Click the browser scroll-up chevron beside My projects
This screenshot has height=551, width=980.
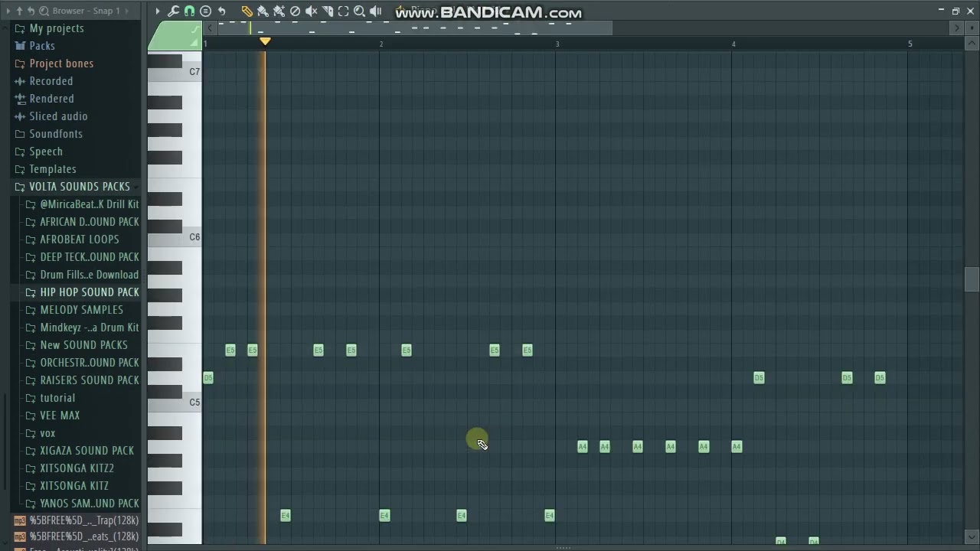click(x=5, y=28)
